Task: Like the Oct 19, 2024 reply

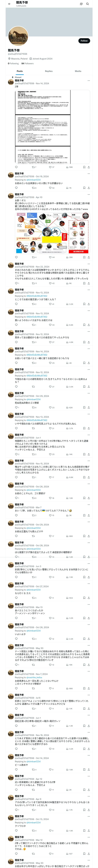Action: pyautogui.click(x=51, y=188)
